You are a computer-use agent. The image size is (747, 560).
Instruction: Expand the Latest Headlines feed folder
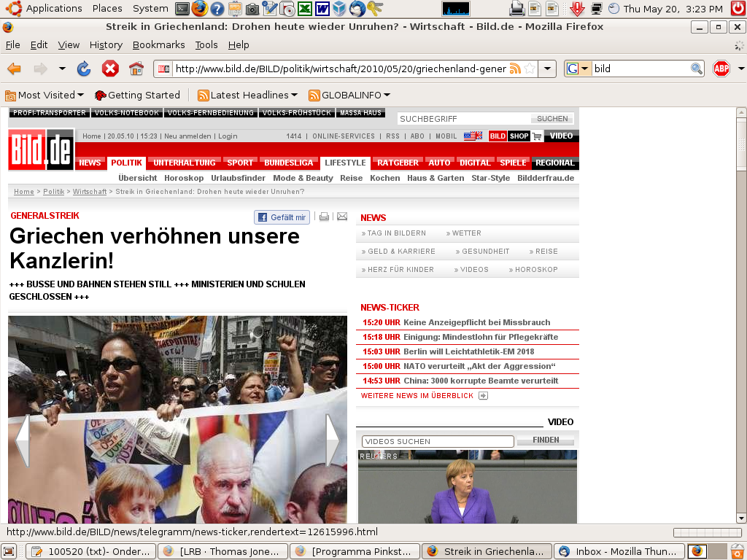[x=294, y=96]
